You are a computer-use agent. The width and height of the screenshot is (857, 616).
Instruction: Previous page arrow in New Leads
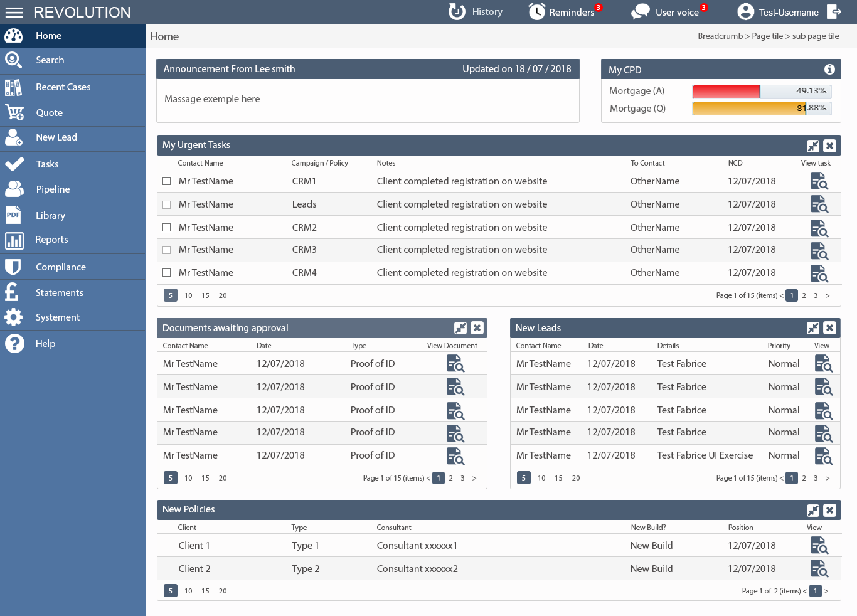(781, 478)
